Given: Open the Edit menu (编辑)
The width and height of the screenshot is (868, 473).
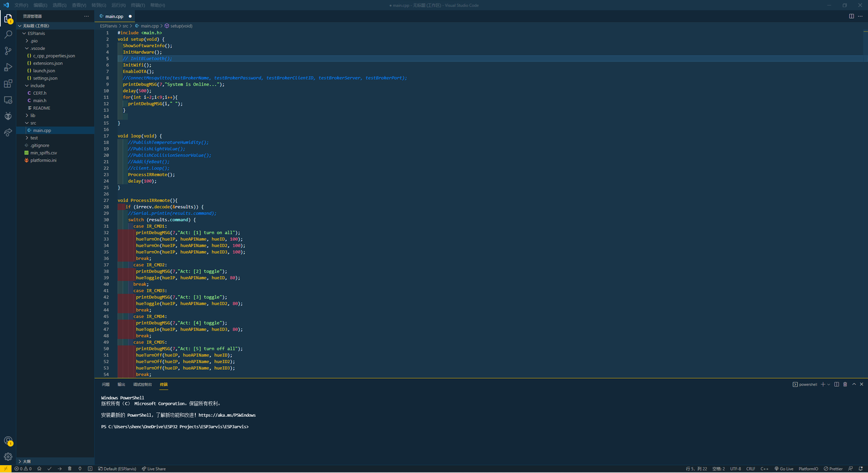Looking at the screenshot, I should [x=40, y=5].
